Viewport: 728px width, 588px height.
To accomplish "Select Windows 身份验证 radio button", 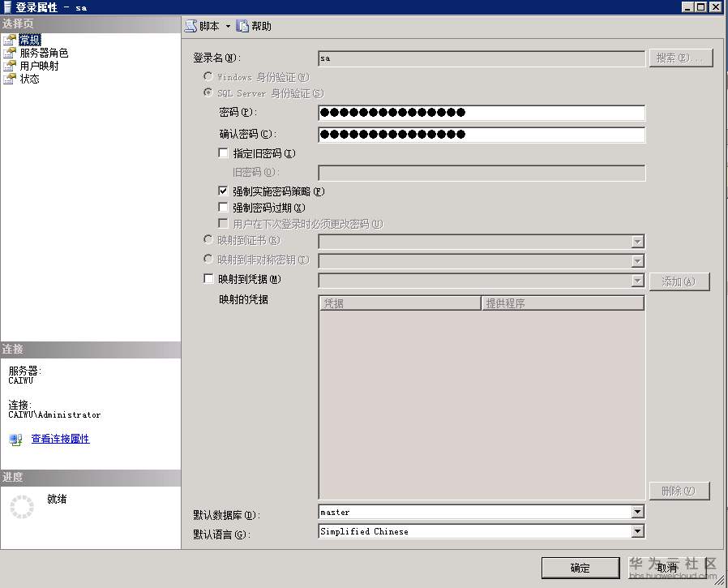I will click(208, 76).
